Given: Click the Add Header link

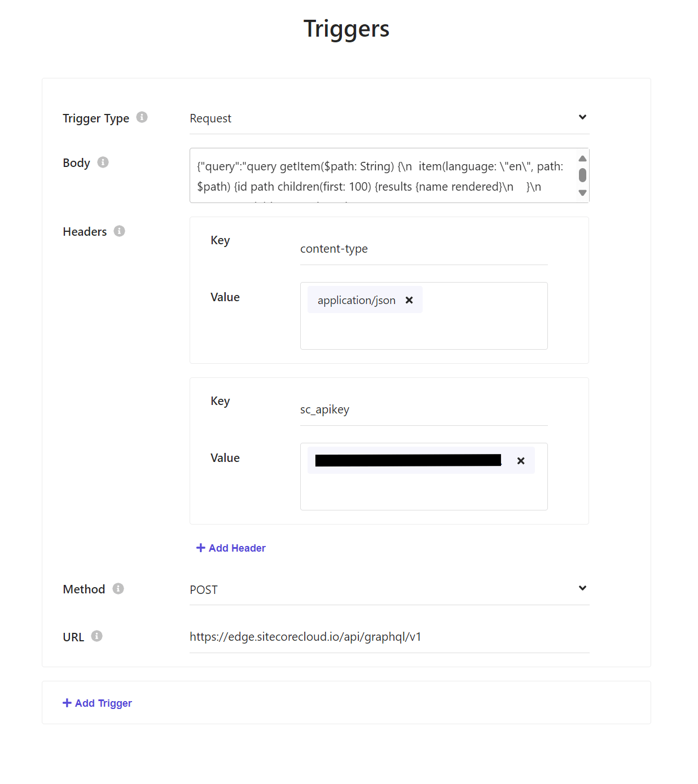Looking at the screenshot, I should pyautogui.click(x=231, y=548).
